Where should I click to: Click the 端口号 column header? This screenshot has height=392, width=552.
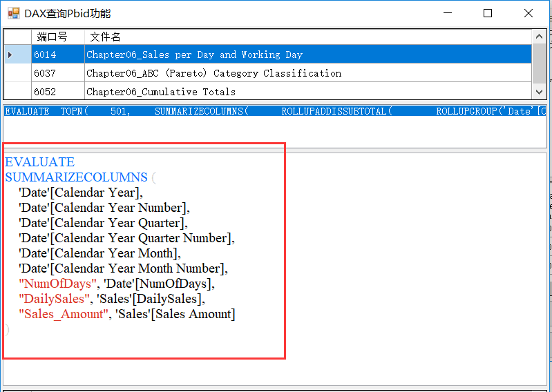58,37
